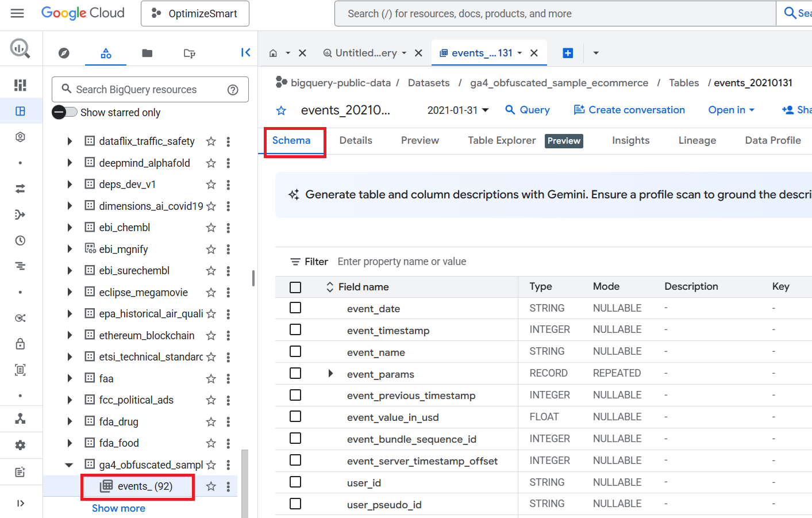Star the fda_food dataset
This screenshot has width=812, height=518.
pyautogui.click(x=211, y=443)
